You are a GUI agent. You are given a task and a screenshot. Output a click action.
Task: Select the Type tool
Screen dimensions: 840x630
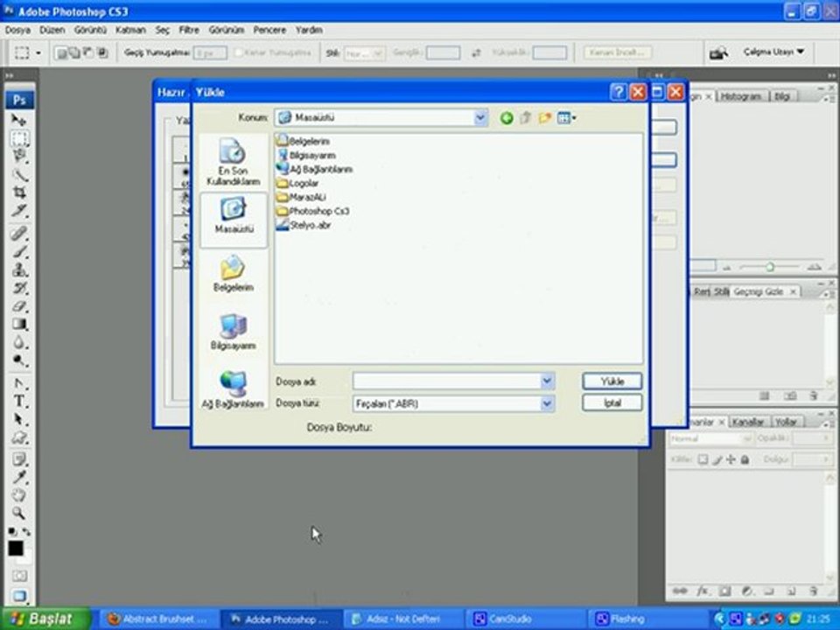[x=19, y=401]
